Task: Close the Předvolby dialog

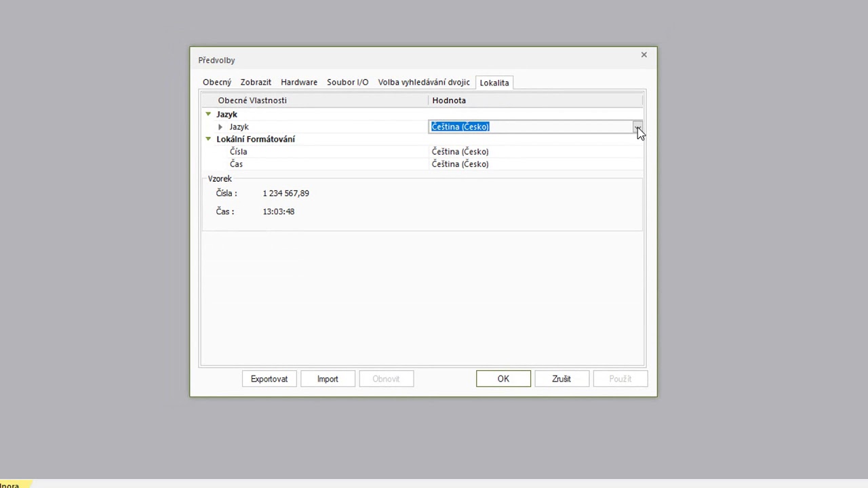Action: pyautogui.click(x=644, y=55)
